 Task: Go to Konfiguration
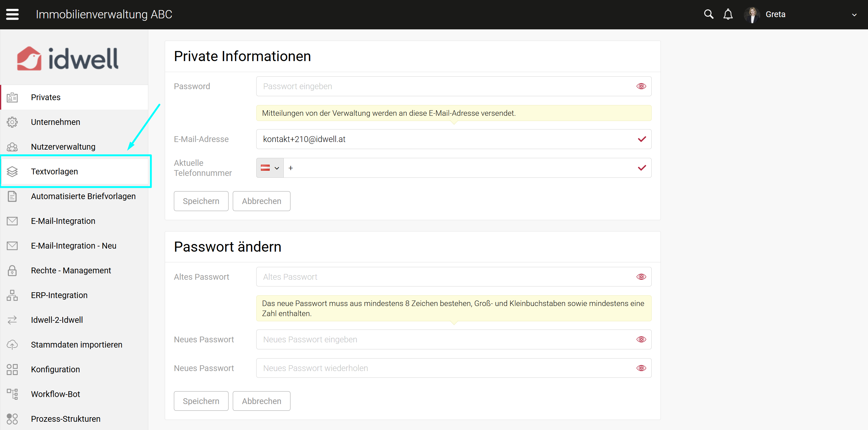[x=74, y=369]
